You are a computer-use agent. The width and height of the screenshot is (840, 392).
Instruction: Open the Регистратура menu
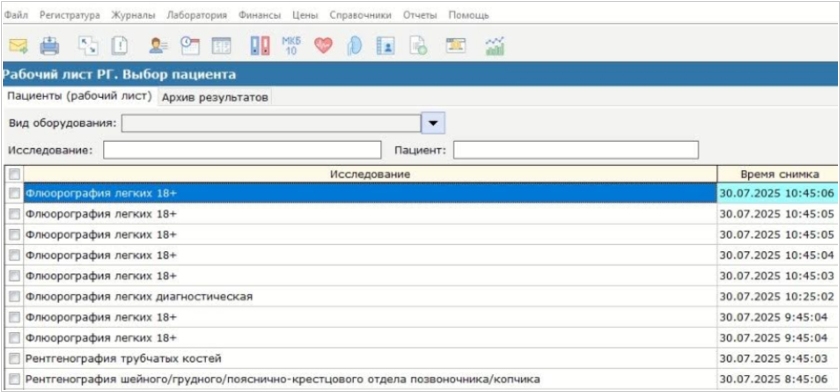[x=70, y=16]
